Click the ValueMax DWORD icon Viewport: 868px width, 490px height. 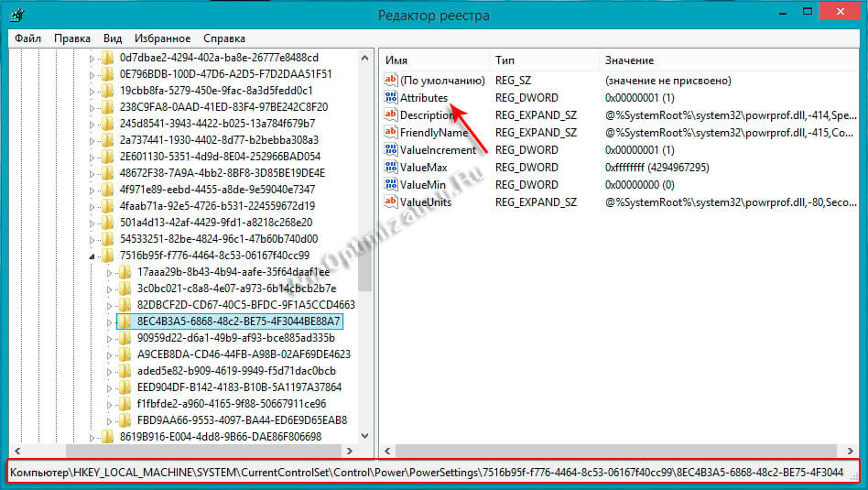pyautogui.click(x=391, y=168)
